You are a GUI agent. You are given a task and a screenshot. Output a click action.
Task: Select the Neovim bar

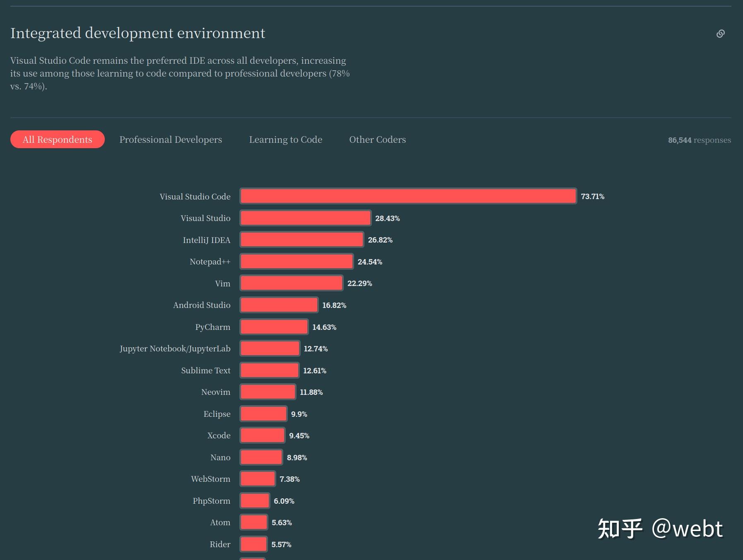(x=268, y=392)
